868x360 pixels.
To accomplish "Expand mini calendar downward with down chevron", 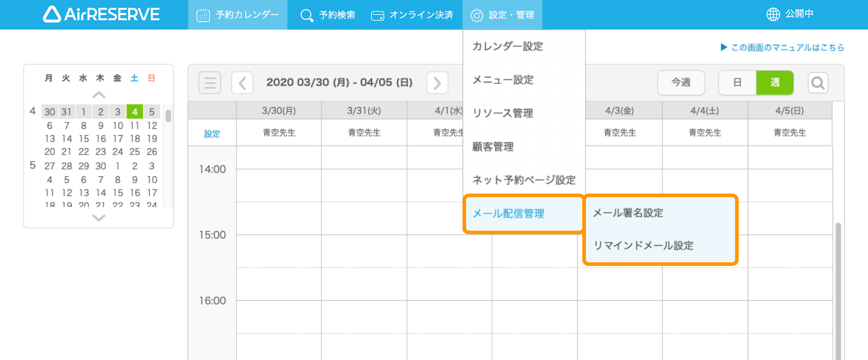I will coord(99,218).
